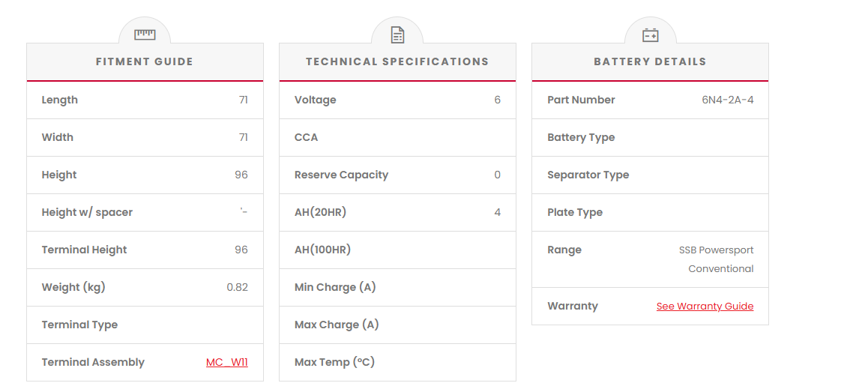Viewport: 868px width, 392px height.
Task: Click the document icon above Technical Specifications
Action: (x=397, y=34)
